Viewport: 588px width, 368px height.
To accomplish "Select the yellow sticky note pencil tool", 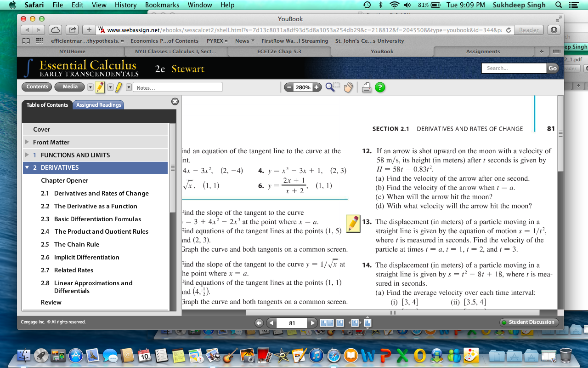I will (x=100, y=87).
